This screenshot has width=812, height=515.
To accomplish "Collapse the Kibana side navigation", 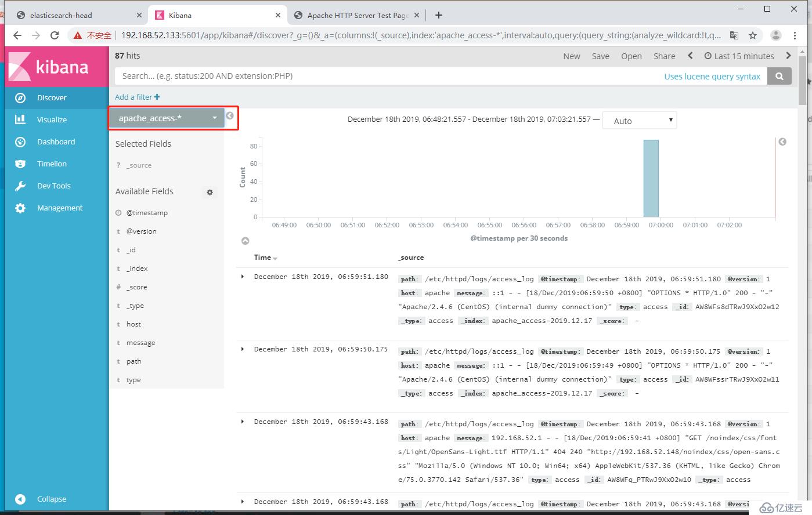I will (x=52, y=499).
